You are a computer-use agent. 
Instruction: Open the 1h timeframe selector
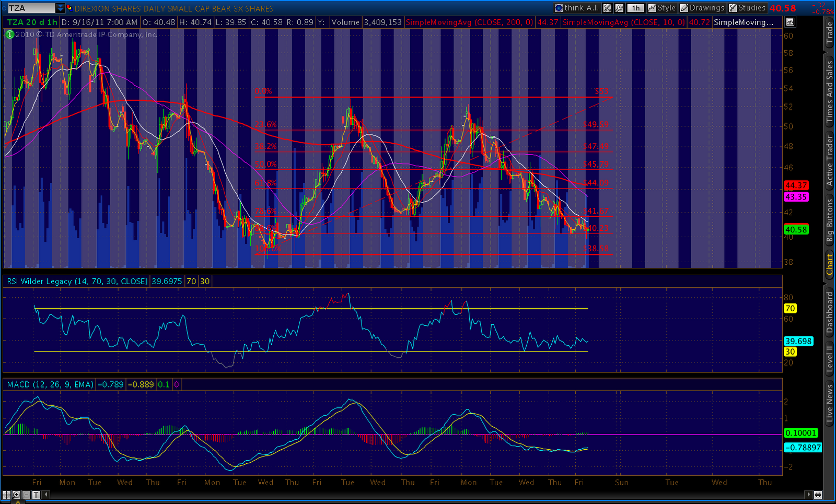coord(635,8)
